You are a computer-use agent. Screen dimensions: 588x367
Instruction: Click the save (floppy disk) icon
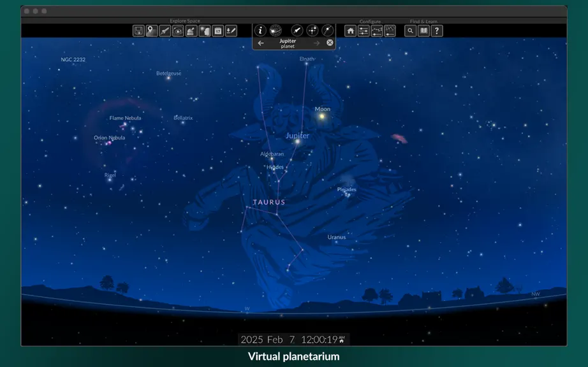[x=138, y=31]
